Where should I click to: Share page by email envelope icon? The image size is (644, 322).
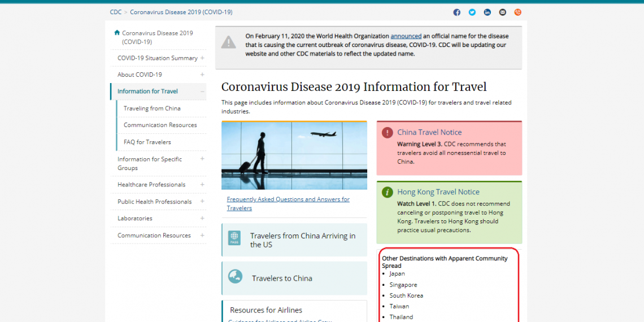pos(502,12)
